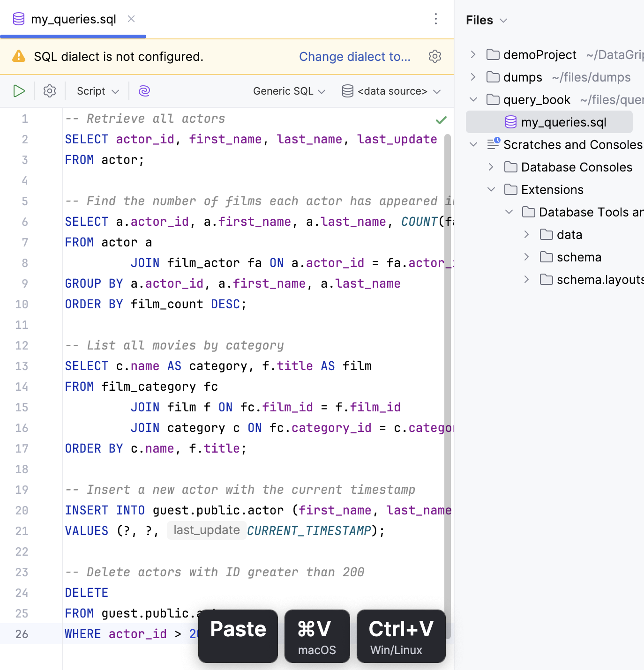The height and width of the screenshot is (670, 644).
Task: Click Database Consoles folder icon
Action: pos(511,167)
